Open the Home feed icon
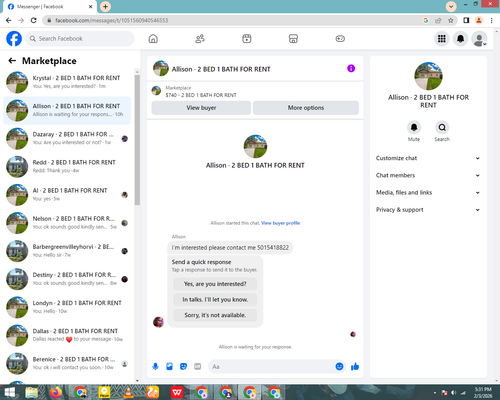 coord(153,39)
